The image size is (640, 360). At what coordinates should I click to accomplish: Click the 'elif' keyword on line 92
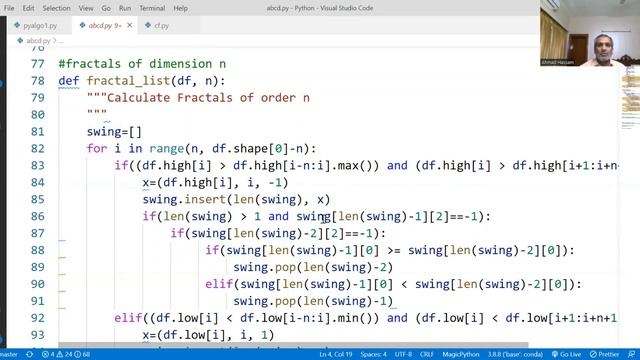tap(128, 318)
